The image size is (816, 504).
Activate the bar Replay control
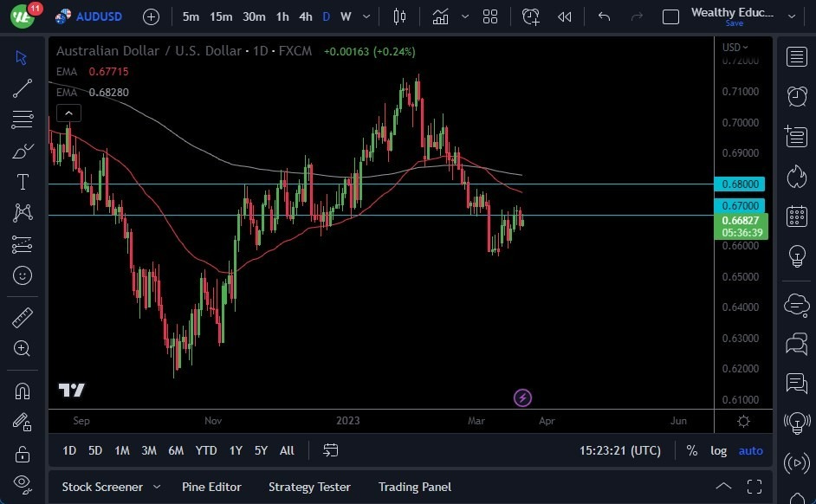point(564,16)
